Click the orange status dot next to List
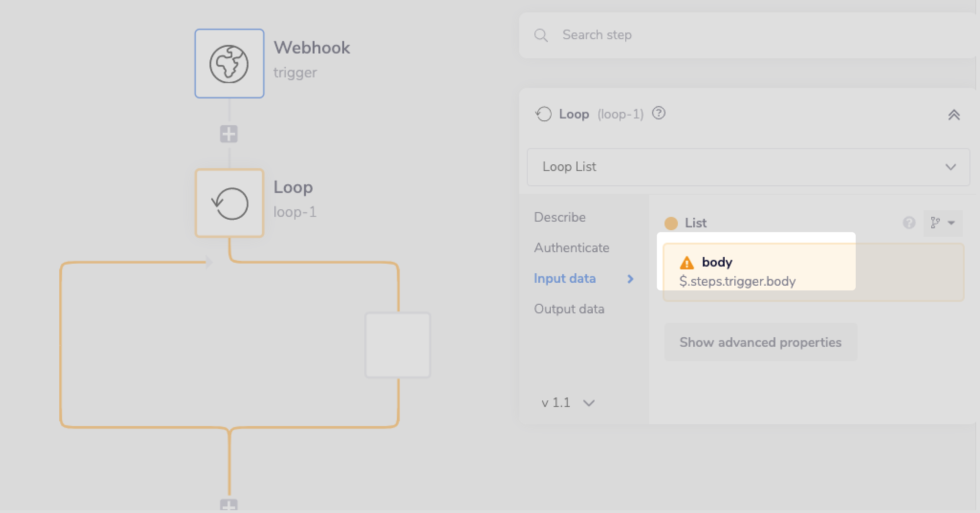 pyautogui.click(x=672, y=223)
